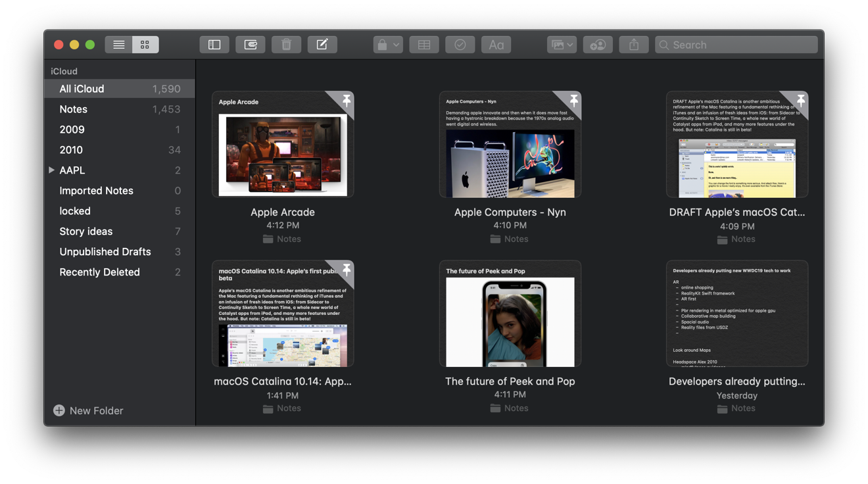This screenshot has width=868, height=484.
Task: Click the Developers already putting... title
Action: pyautogui.click(x=737, y=381)
